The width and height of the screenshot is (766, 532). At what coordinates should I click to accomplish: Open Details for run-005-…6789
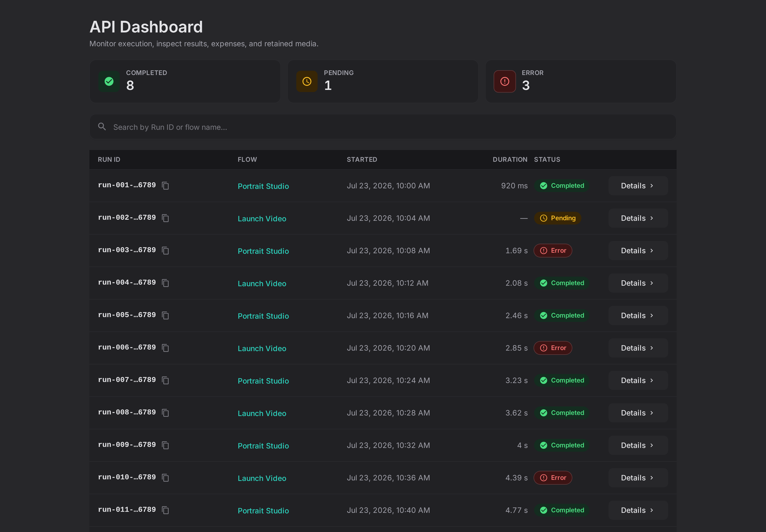638,315
